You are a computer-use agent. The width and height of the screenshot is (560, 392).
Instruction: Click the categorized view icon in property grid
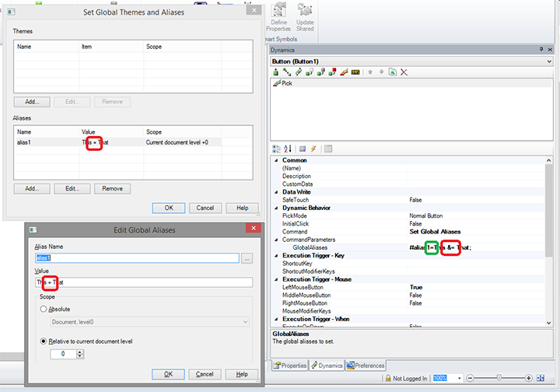pos(275,149)
